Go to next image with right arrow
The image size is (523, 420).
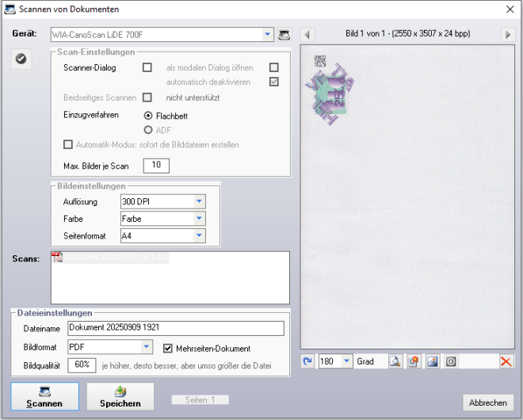pyautogui.click(x=507, y=34)
